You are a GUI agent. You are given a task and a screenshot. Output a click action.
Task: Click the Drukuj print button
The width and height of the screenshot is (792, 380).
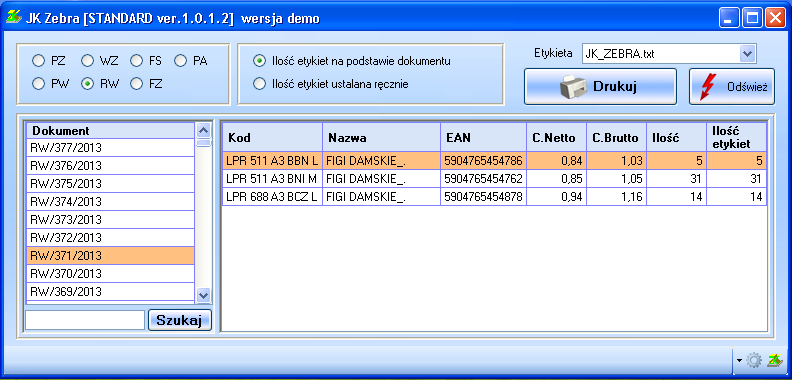pos(600,86)
